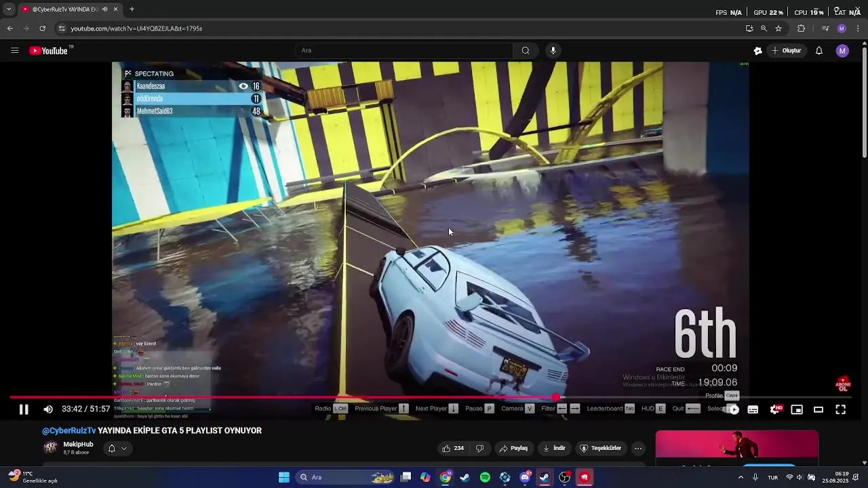Reload the page with the refresh icon
Viewport: 868px width, 488px height.
point(42,28)
